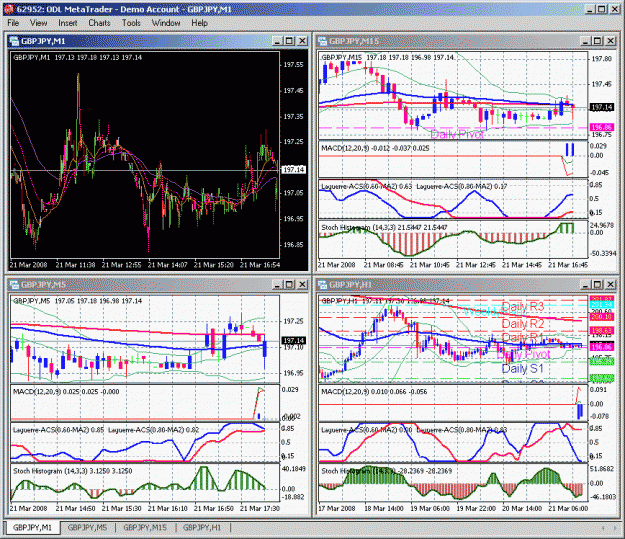Screen dimensions: 625x539
Task: Maximize the GBPJPY,M15 chart window
Action: coord(597,41)
